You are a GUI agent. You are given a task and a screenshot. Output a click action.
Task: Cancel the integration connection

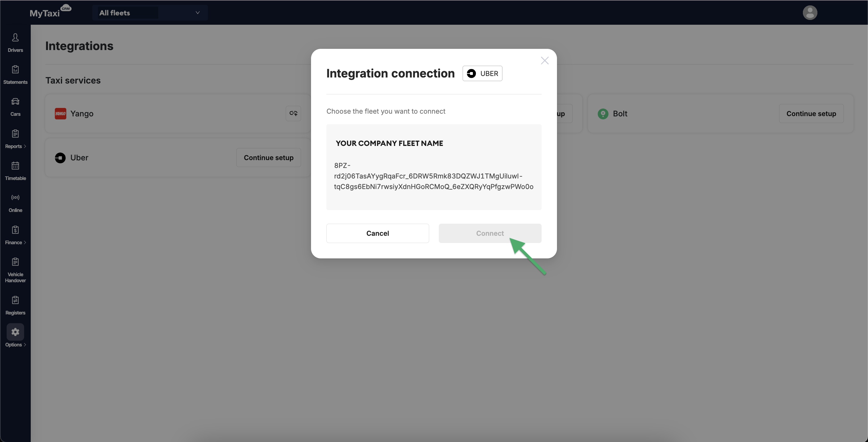coord(377,233)
